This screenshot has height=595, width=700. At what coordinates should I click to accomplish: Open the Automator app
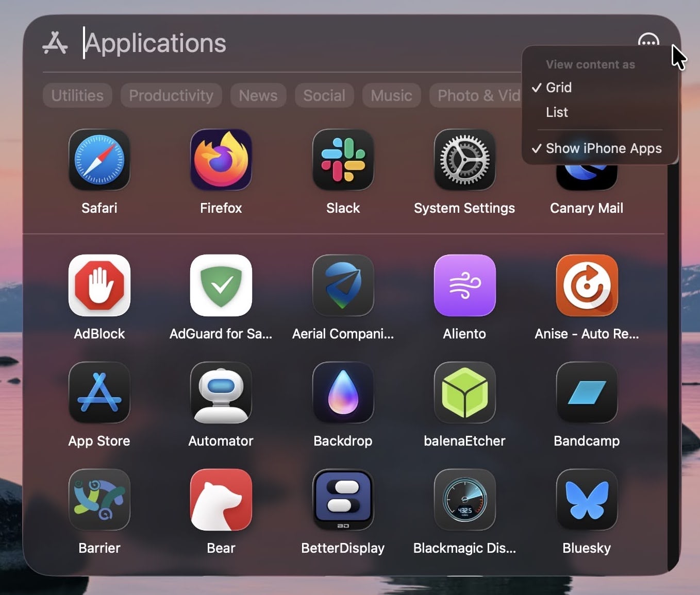pyautogui.click(x=221, y=393)
